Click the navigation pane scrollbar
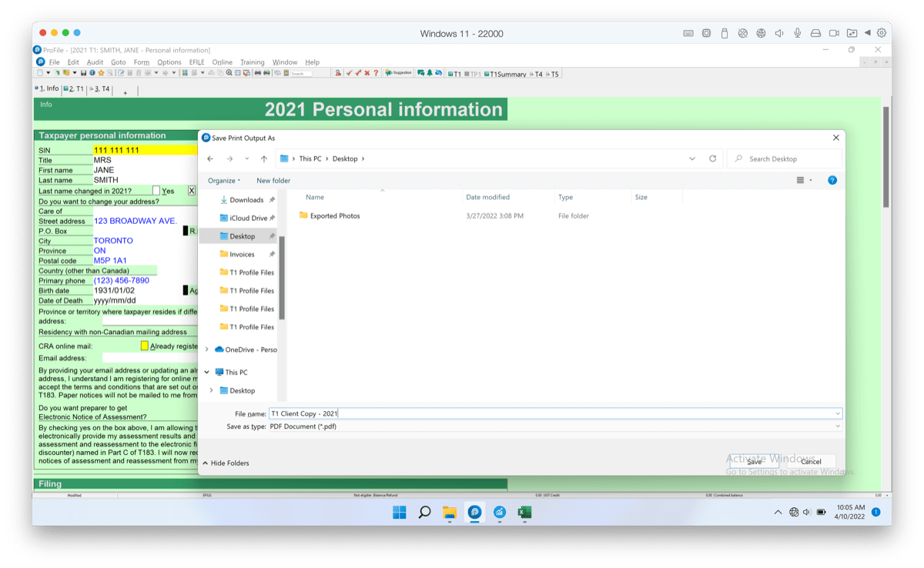This screenshot has width=924, height=568. click(282, 277)
